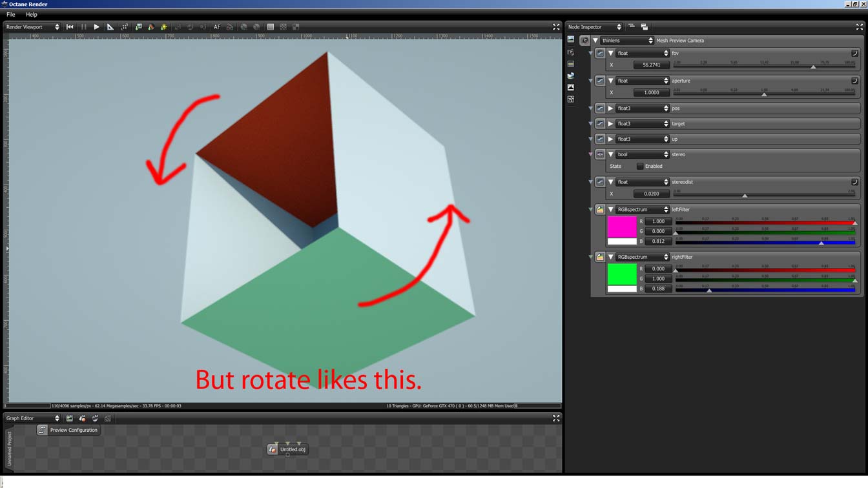Click the green rightFilter color swatch
The image size is (868, 488).
point(622,274)
